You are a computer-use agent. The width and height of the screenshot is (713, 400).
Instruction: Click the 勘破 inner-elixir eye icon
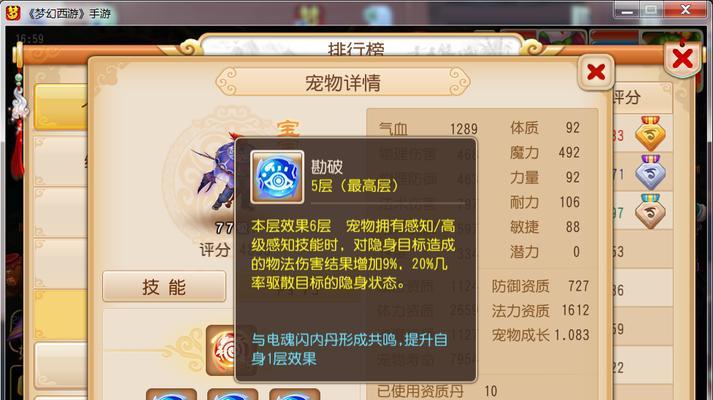[277, 177]
